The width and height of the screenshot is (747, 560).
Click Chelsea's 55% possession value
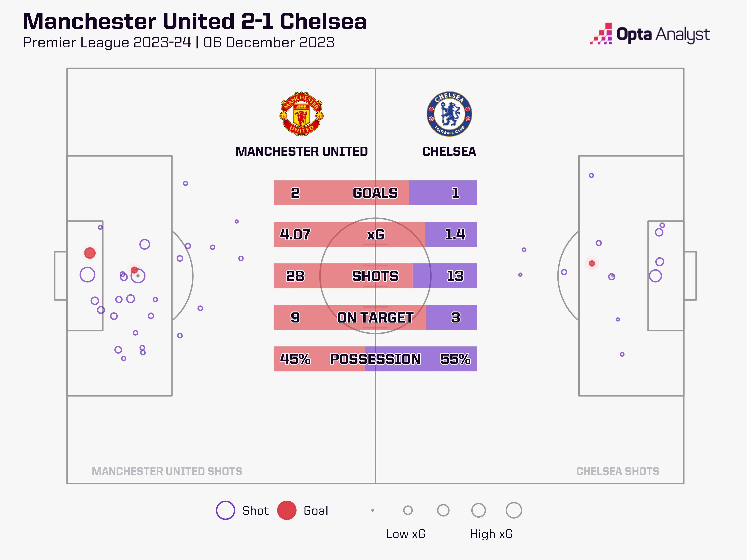[x=455, y=359]
